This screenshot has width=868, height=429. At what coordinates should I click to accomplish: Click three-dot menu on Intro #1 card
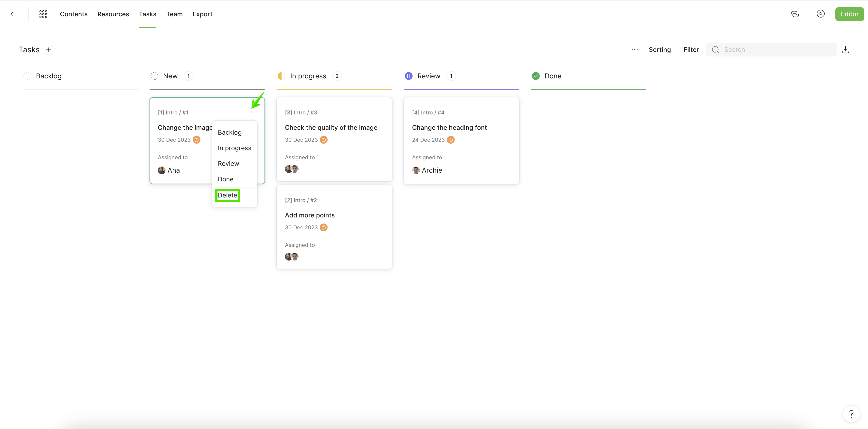[250, 112]
